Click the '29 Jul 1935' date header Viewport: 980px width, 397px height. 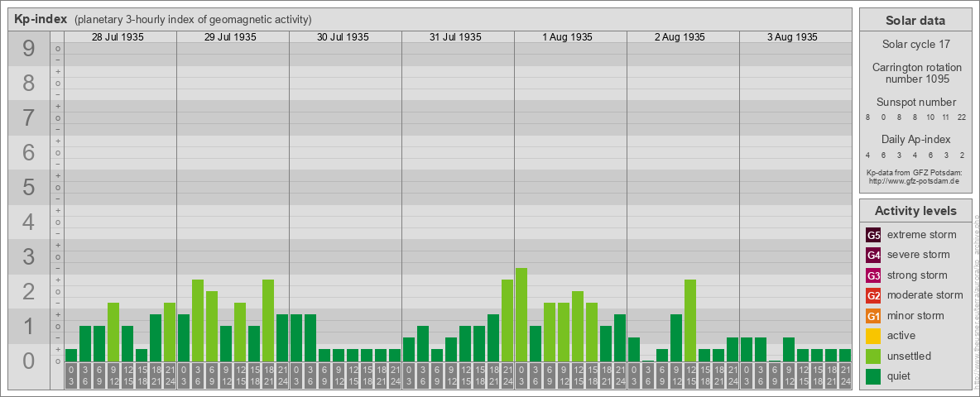pos(230,37)
